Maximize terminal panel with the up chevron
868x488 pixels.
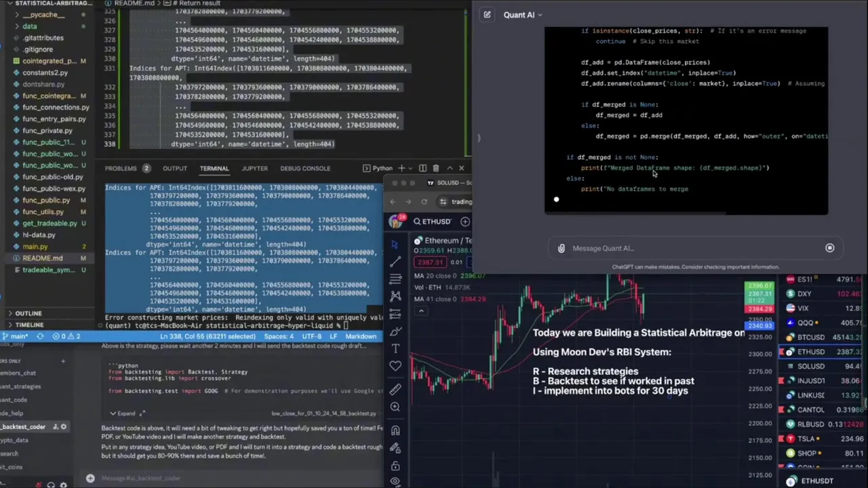point(450,168)
